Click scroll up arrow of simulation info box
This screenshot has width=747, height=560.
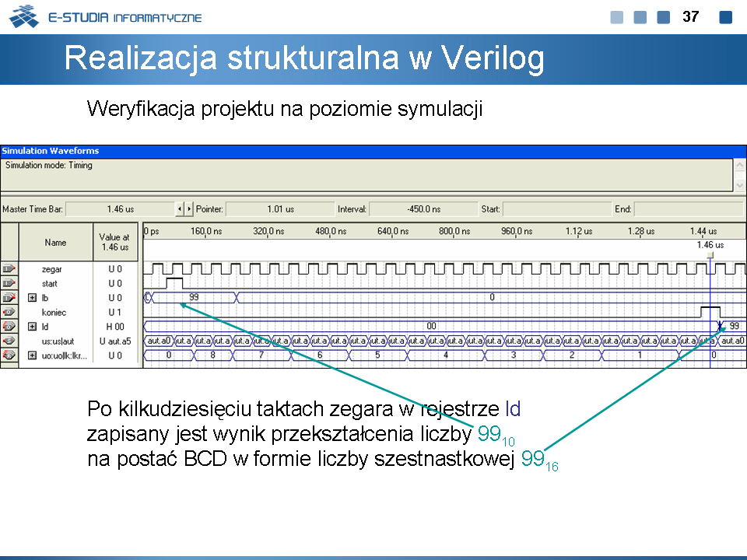(x=739, y=165)
